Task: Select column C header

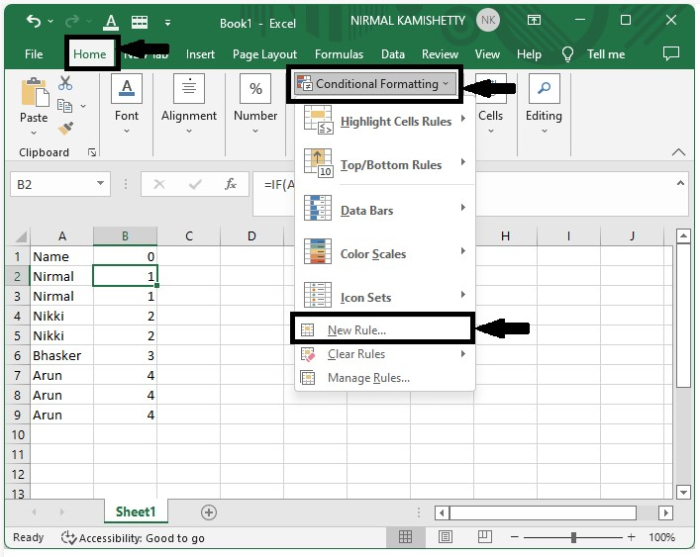Action: point(189,236)
